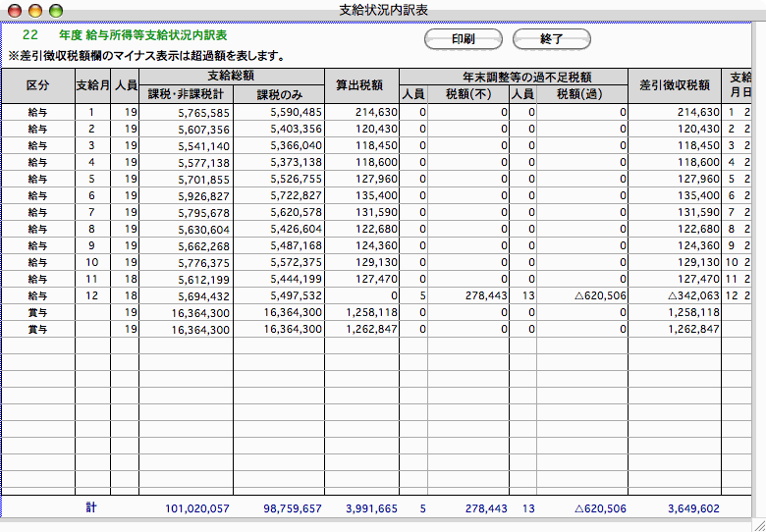Click the 差引徴収税額 column header
Screen dimensions: 766x532
pyautogui.click(x=674, y=85)
